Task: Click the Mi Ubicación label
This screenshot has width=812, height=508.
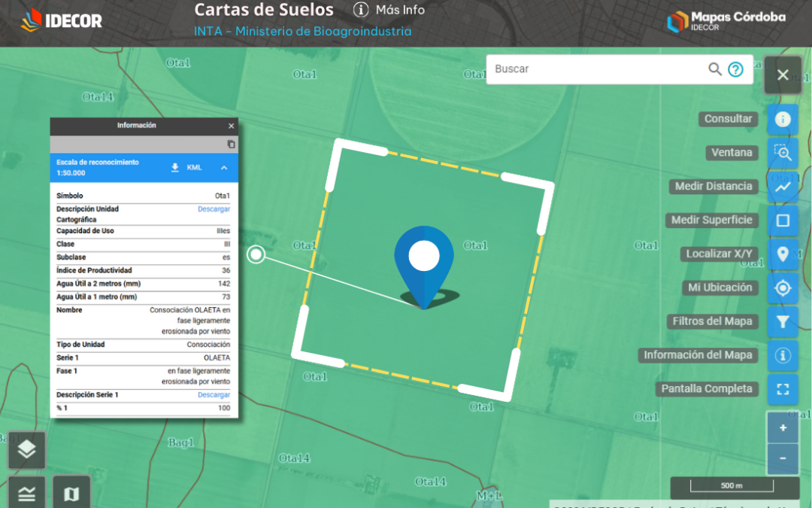Action: coord(720,287)
